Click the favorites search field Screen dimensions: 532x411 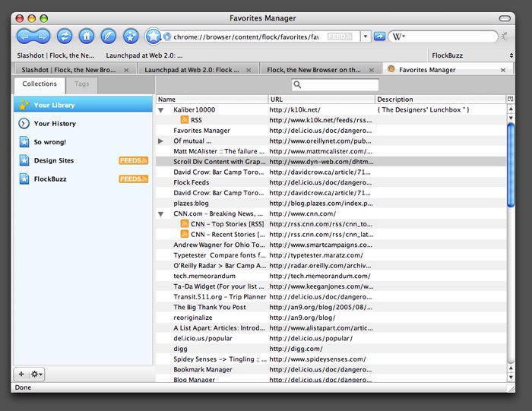[x=335, y=84]
